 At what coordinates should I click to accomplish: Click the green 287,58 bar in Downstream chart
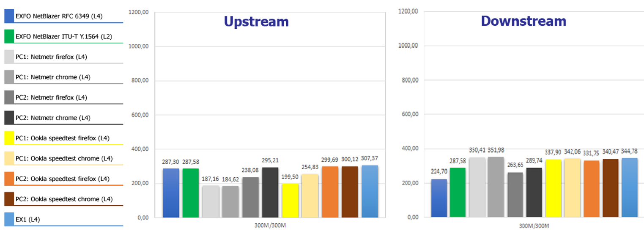(458, 192)
